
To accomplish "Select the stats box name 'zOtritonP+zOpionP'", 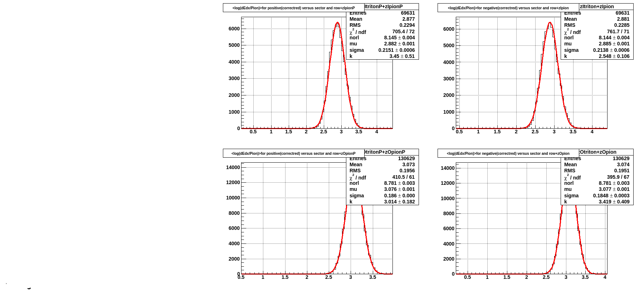I will click(x=385, y=152).
